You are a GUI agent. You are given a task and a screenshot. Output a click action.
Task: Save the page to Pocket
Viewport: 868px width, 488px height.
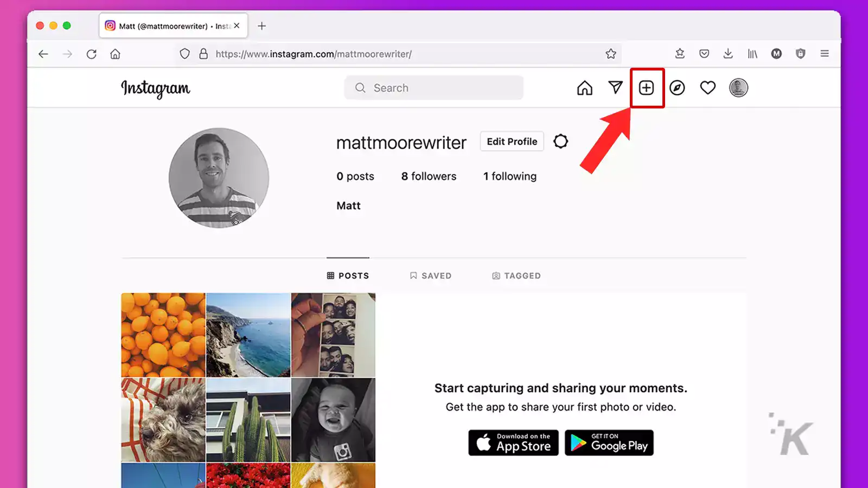point(704,54)
